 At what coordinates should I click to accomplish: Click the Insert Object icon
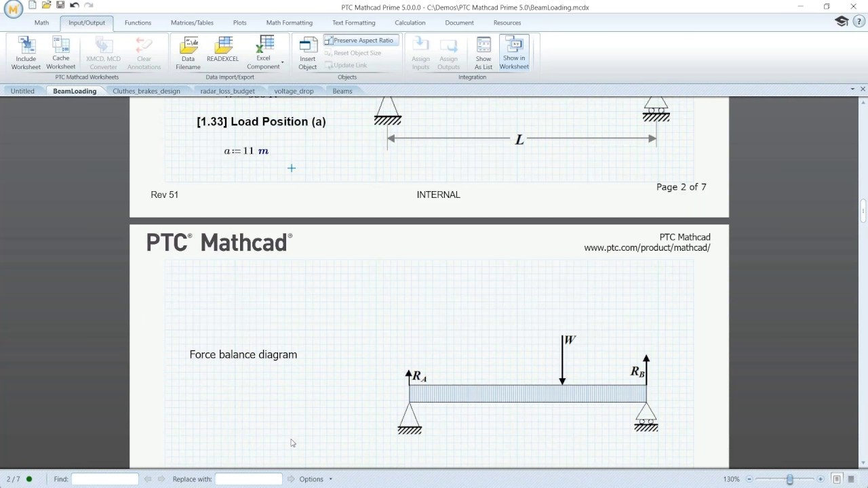(308, 46)
